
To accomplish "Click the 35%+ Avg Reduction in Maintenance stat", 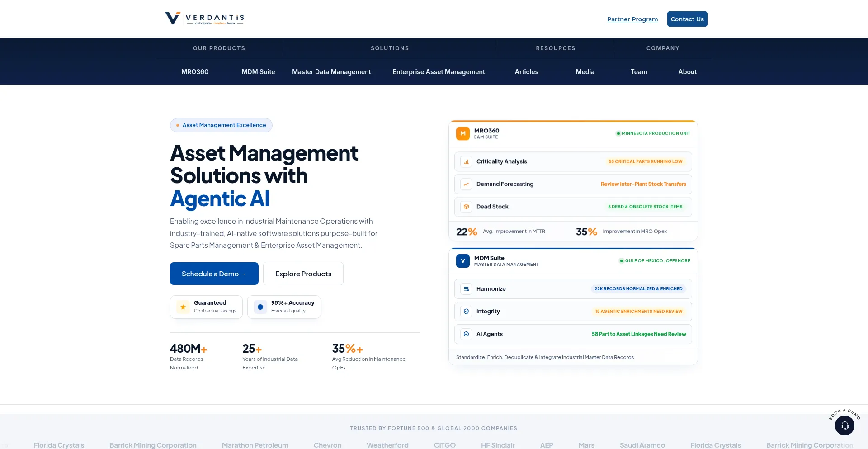I will pos(369,357).
